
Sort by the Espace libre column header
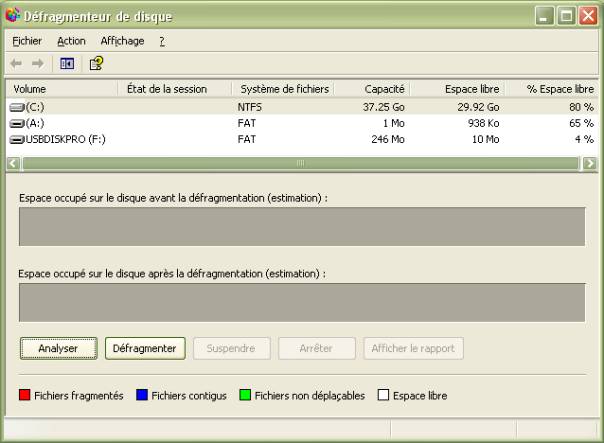coord(458,89)
